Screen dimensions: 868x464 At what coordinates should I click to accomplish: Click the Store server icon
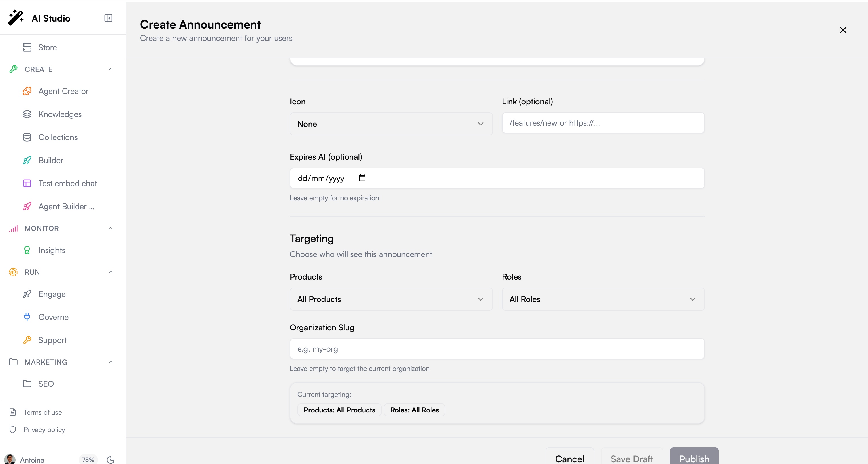click(27, 47)
